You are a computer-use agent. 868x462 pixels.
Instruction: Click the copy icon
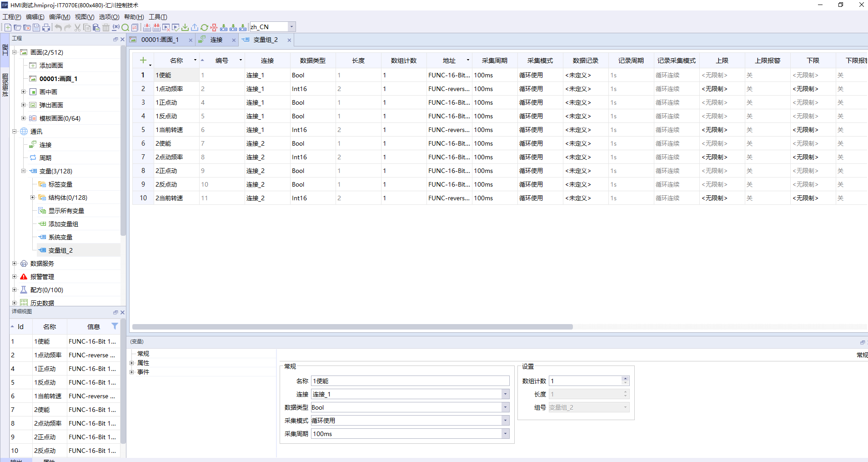[87, 27]
